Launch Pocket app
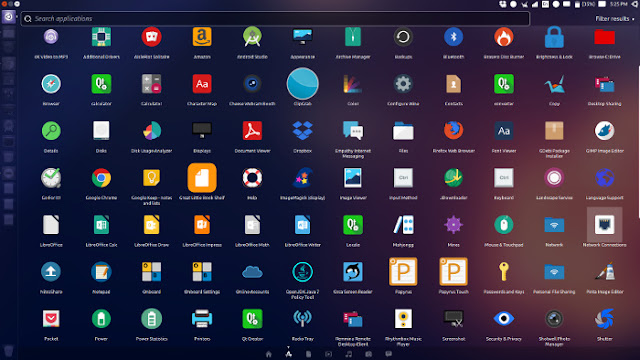Screen dimensions: 640x360 click(x=51, y=319)
